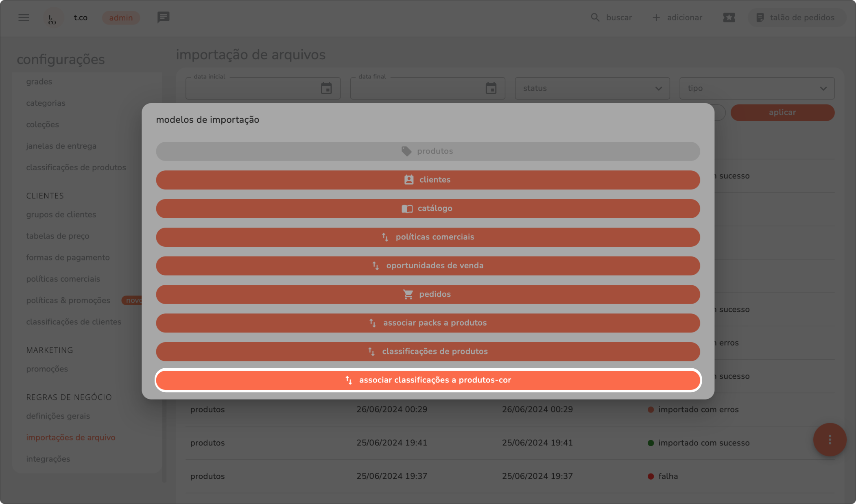This screenshot has height=504, width=856.
Task: Select catálogo import model
Action: (428, 209)
